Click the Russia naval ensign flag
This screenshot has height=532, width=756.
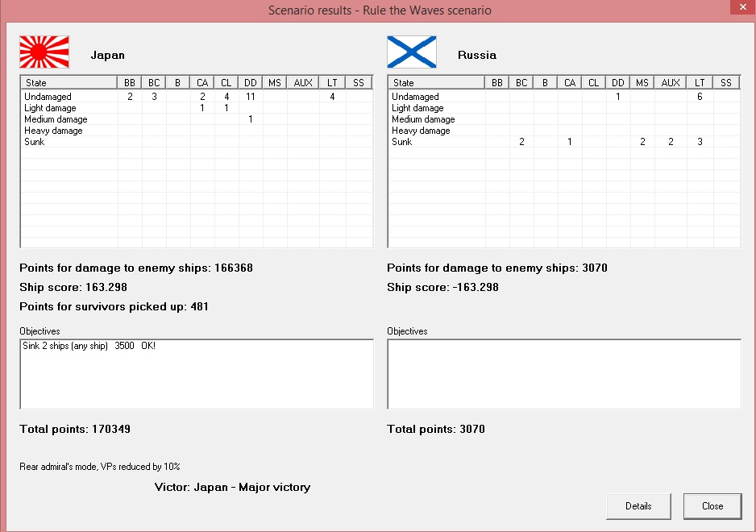coord(412,52)
